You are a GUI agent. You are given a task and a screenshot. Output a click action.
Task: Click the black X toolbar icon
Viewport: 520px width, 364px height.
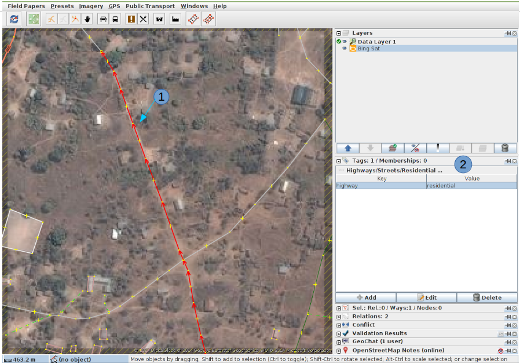143,19
